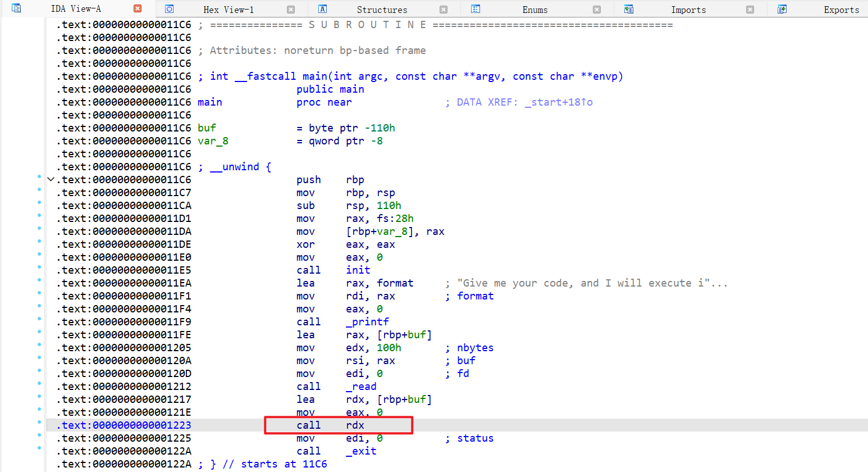Follow the _start+18 data xref link
This screenshot has width=868, height=472.
tap(558, 102)
